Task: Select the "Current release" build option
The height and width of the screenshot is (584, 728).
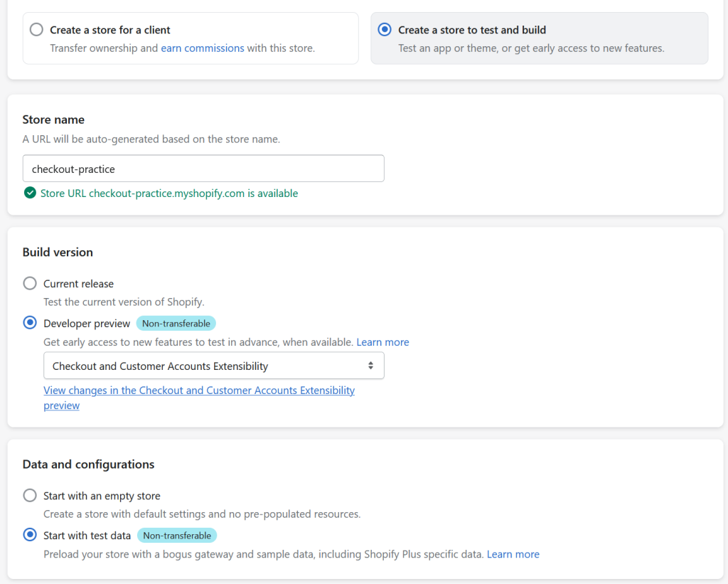Action: [30, 284]
